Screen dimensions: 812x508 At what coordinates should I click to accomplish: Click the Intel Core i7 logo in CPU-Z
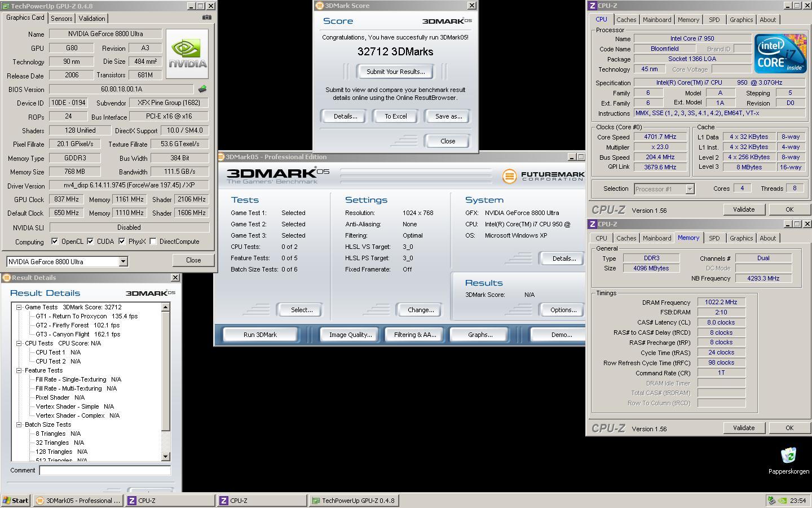780,54
